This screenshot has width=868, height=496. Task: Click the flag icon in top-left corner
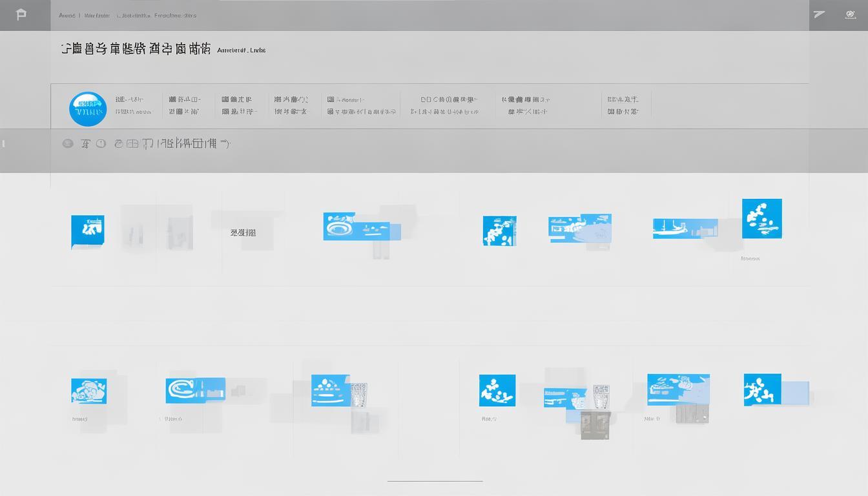[21, 15]
